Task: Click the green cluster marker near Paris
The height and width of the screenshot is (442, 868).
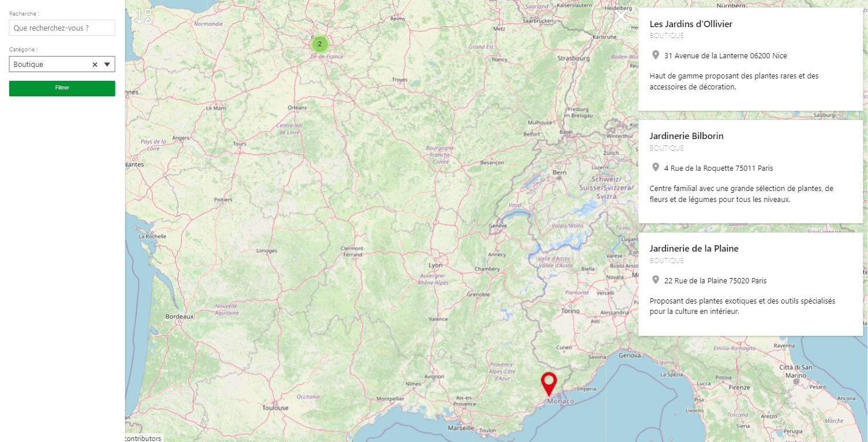Action: tap(320, 44)
